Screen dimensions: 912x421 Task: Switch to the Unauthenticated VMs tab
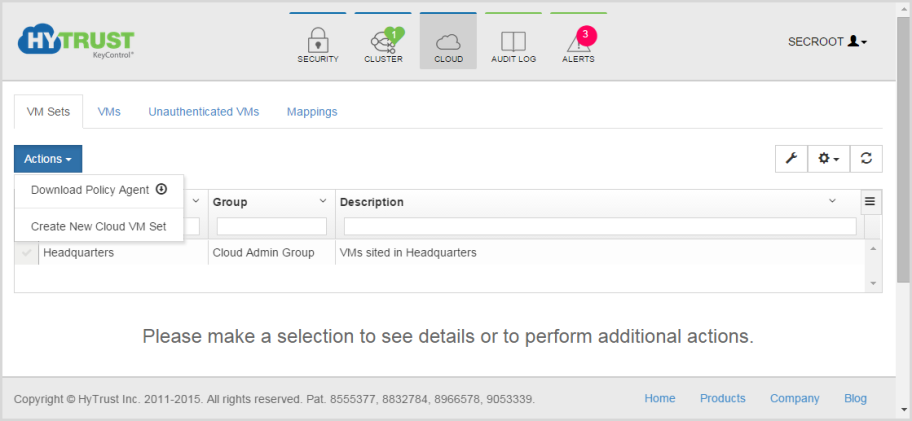click(204, 112)
